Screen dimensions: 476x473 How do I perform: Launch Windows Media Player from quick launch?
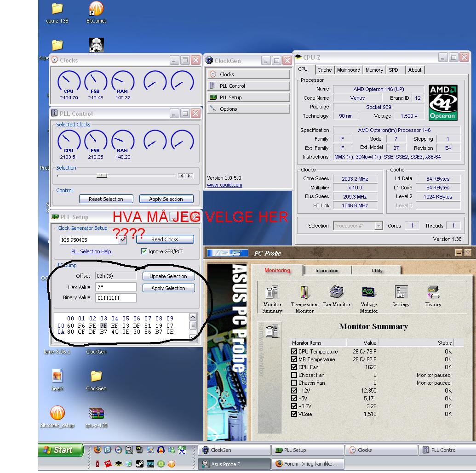click(x=118, y=450)
